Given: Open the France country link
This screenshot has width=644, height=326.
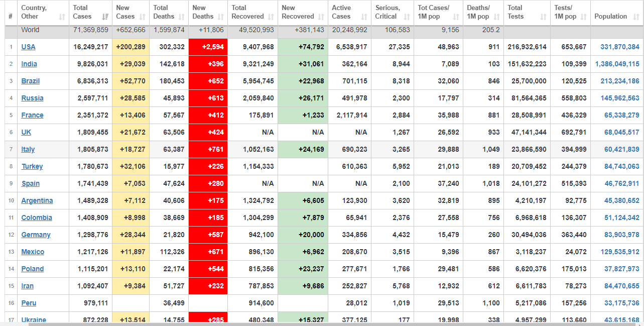Looking at the screenshot, I should [x=32, y=115].
